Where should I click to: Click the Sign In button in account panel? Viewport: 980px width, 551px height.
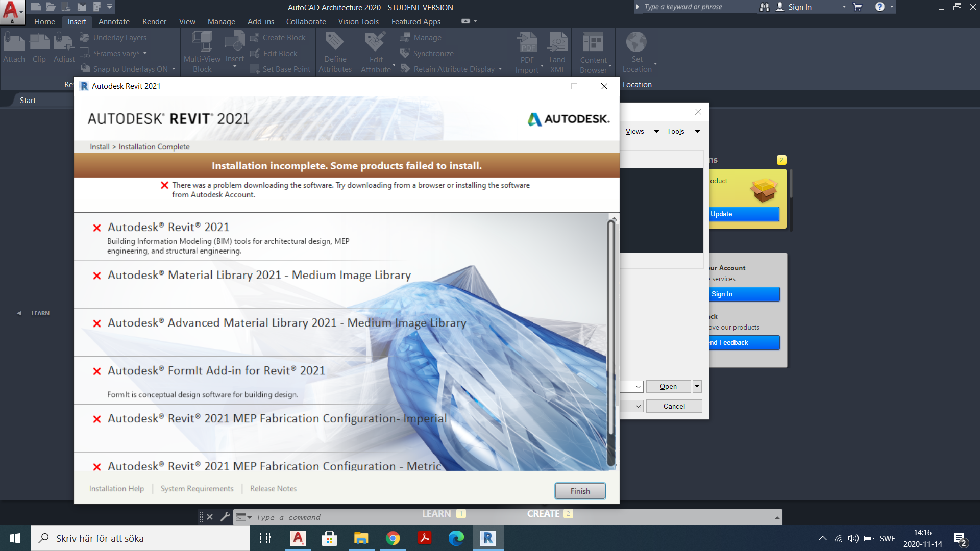744,294
